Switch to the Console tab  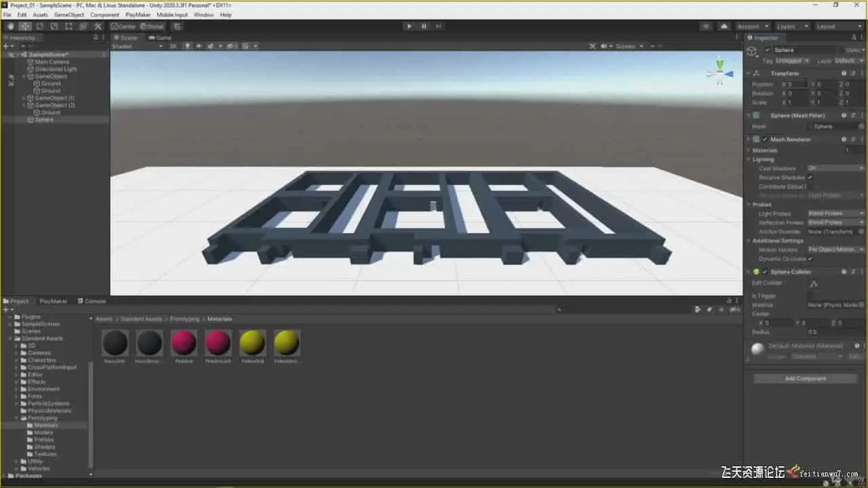[92, 301]
